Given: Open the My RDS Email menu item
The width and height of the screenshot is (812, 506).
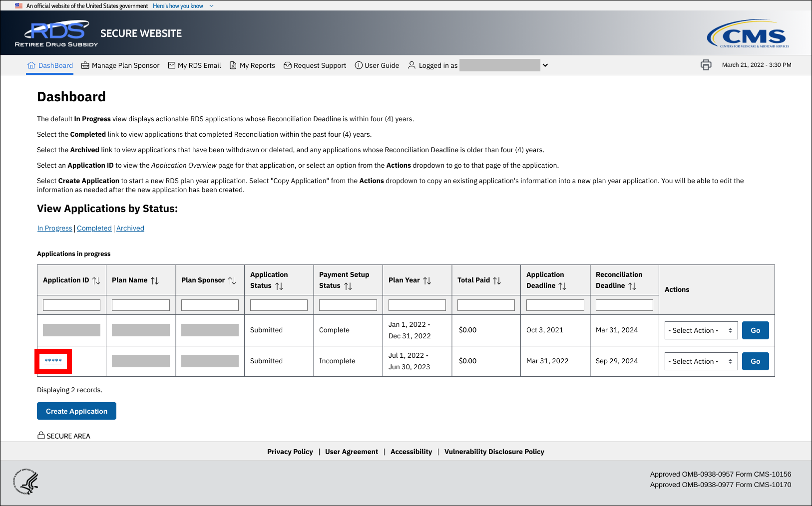Looking at the screenshot, I should pos(194,65).
